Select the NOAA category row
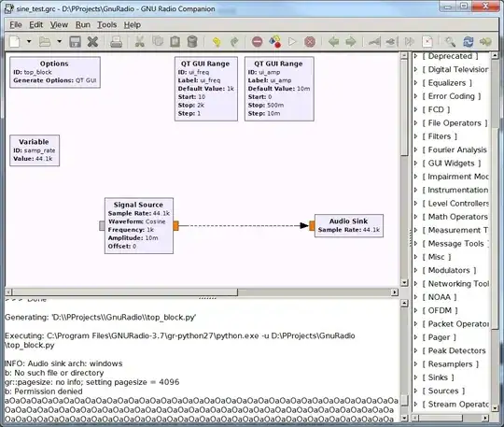 pos(451,297)
